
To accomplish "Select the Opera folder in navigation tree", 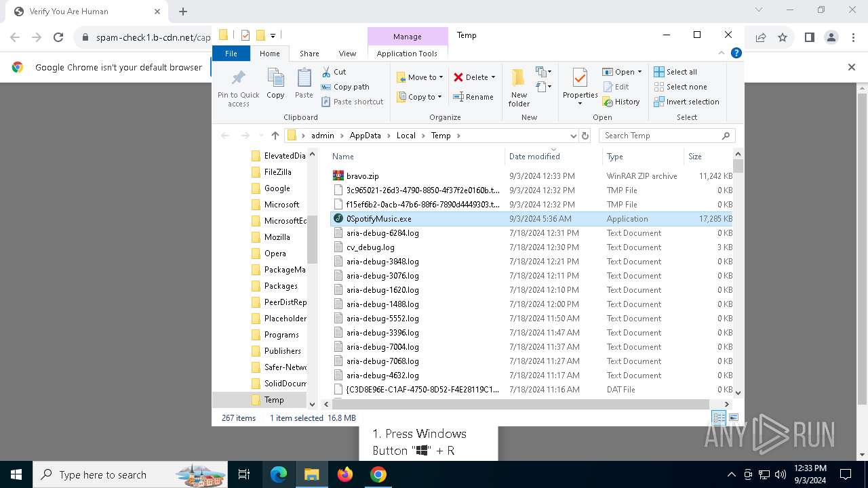I will click(275, 253).
